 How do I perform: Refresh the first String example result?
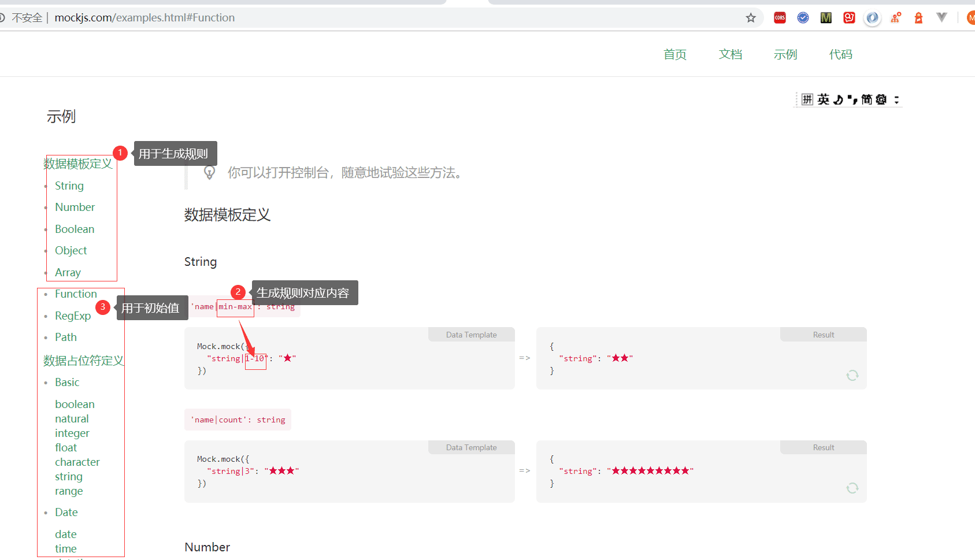852,376
